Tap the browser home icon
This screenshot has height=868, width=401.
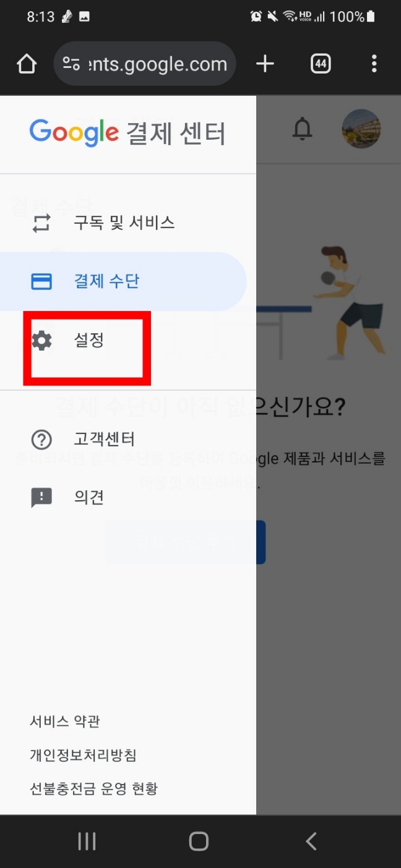pyautogui.click(x=27, y=64)
